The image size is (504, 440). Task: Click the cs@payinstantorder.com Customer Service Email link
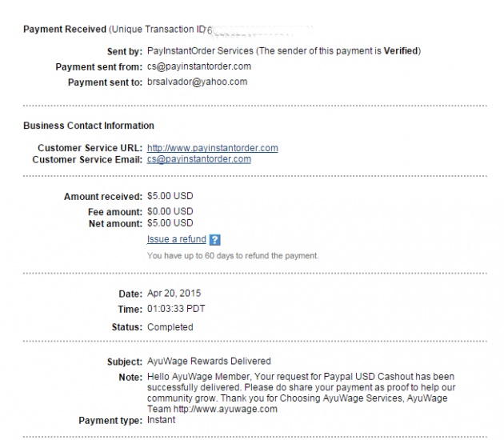[199, 159]
